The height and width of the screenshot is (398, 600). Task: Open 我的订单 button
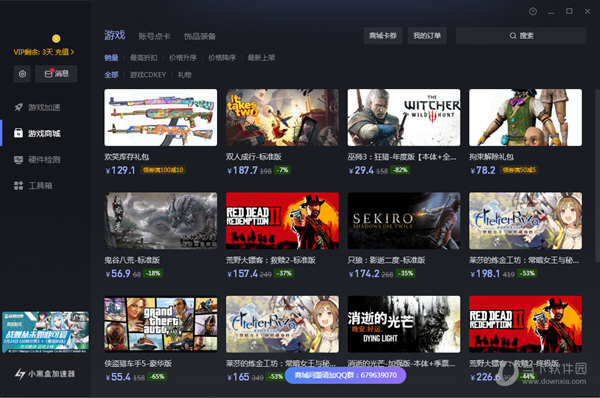427,36
